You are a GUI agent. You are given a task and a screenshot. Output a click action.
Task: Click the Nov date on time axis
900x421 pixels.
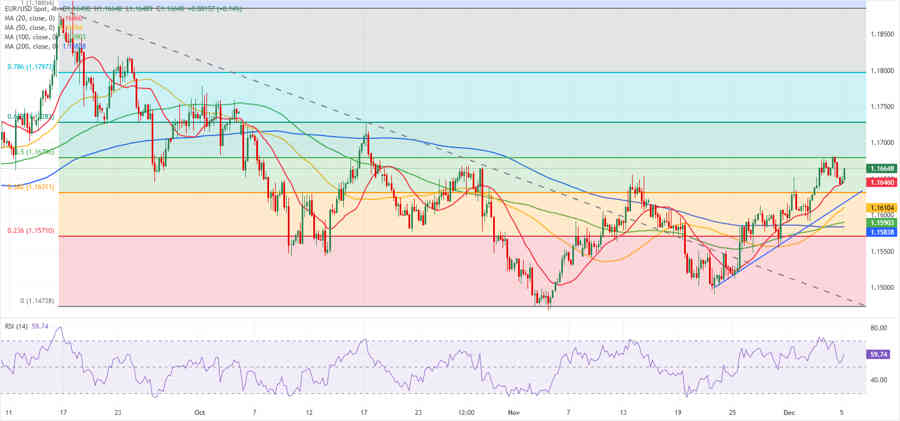(514, 411)
